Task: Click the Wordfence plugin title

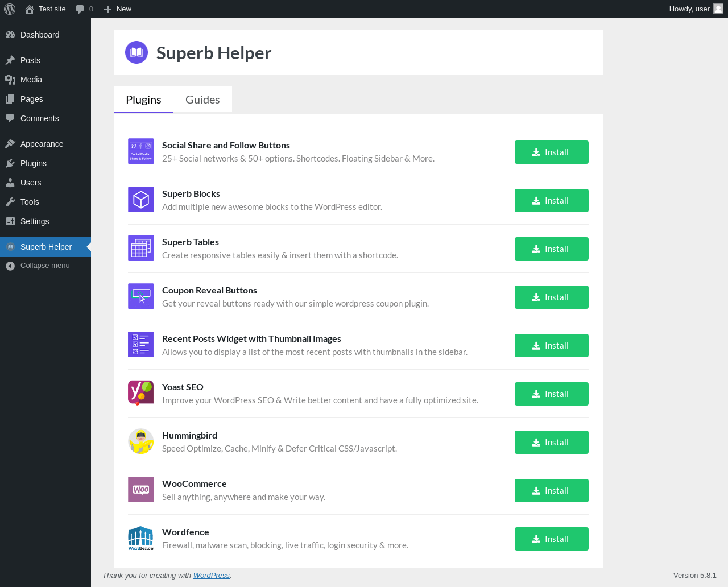Action: (x=185, y=532)
